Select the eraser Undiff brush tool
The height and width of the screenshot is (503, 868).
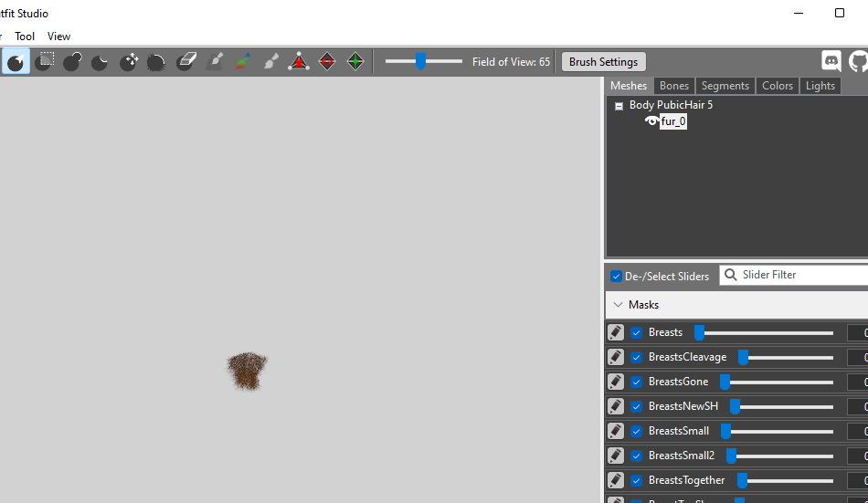[x=186, y=61]
